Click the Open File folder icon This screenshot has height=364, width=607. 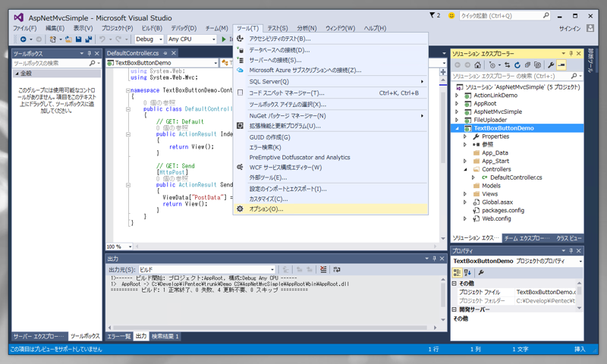pyautogui.click(x=68, y=39)
